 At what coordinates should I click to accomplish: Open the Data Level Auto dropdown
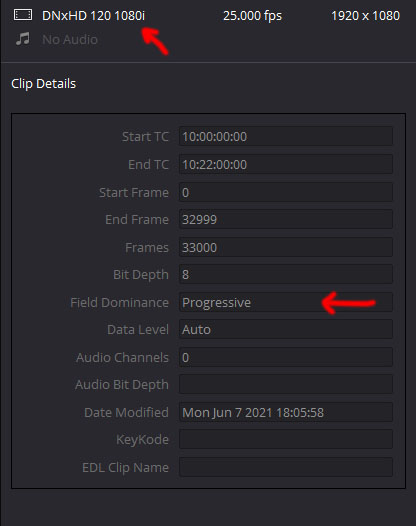(286, 329)
